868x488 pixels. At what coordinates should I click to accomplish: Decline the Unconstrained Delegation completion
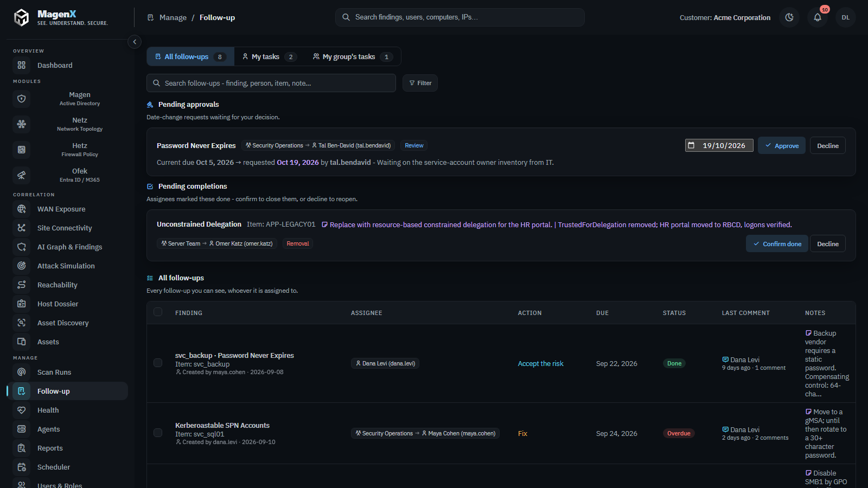coord(828,243)
